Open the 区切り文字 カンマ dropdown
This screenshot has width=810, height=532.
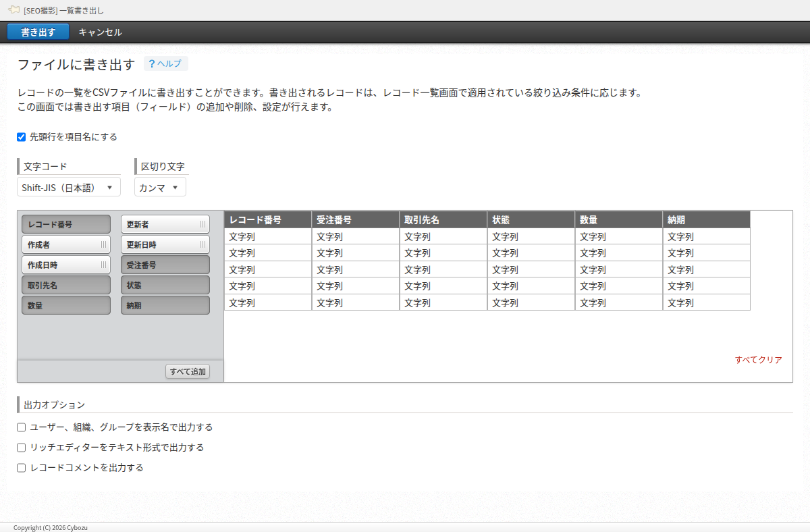pyautogui.click(x=160, y=187)
